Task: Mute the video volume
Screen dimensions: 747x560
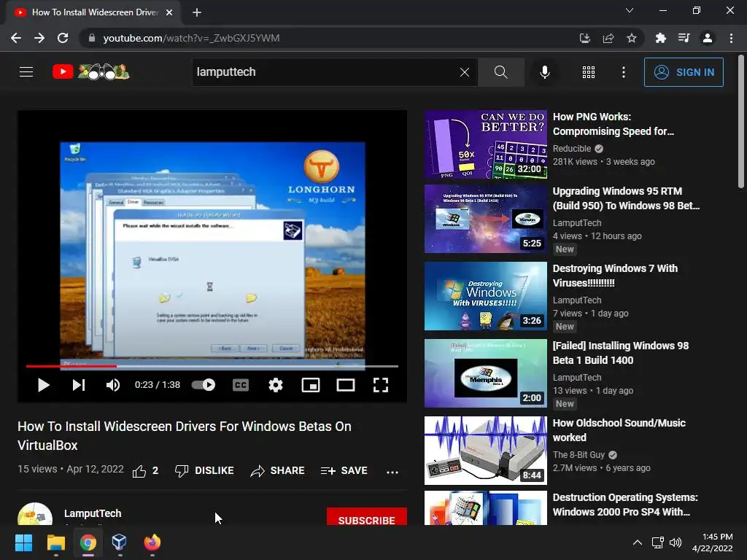Action: click(113, 385)
